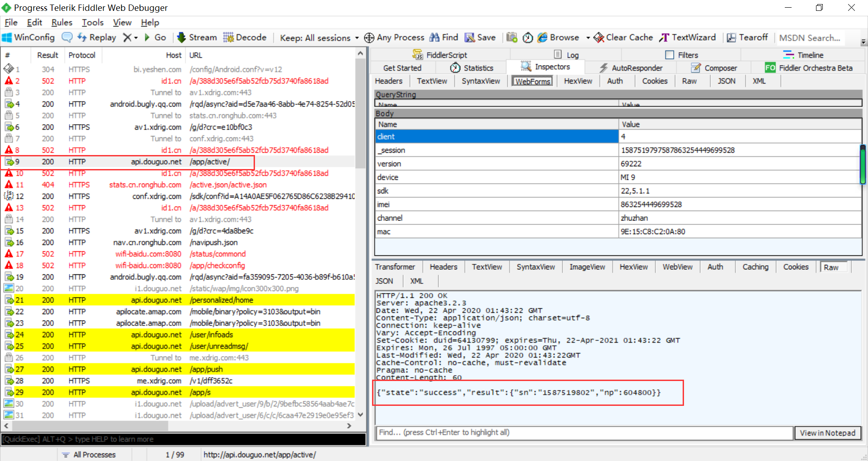This screenshot has height=461, width=868.
Task: Open the Composer tab
Action: [714, 68]
